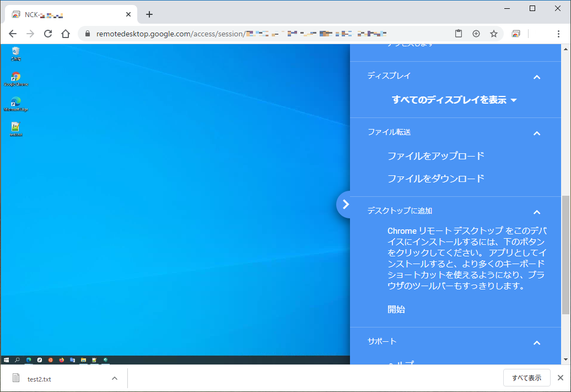Viewport: 571px width, 392px height.
Task: Open downloaded test2.txt from downloads bar
Action: point(39,379)
